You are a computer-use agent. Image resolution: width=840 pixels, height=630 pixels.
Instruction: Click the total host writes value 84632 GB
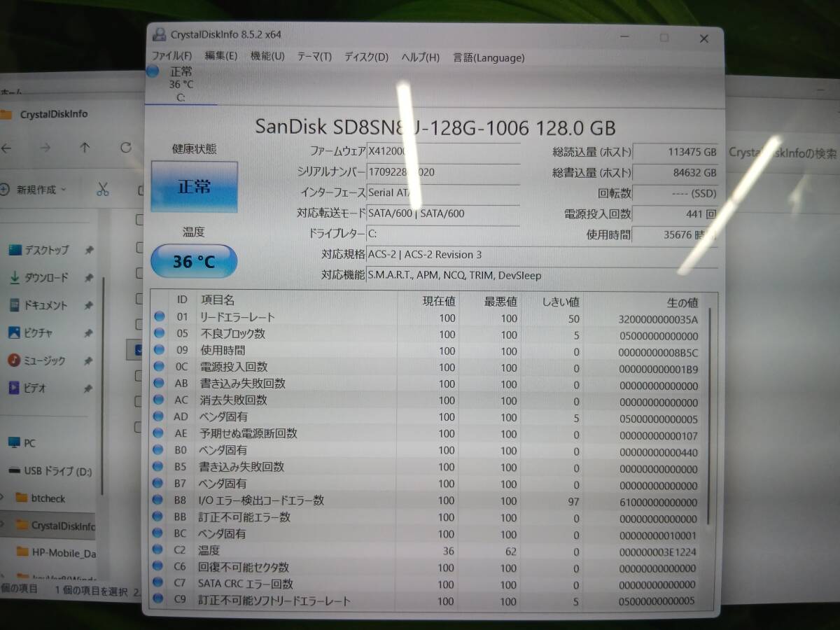675,172
